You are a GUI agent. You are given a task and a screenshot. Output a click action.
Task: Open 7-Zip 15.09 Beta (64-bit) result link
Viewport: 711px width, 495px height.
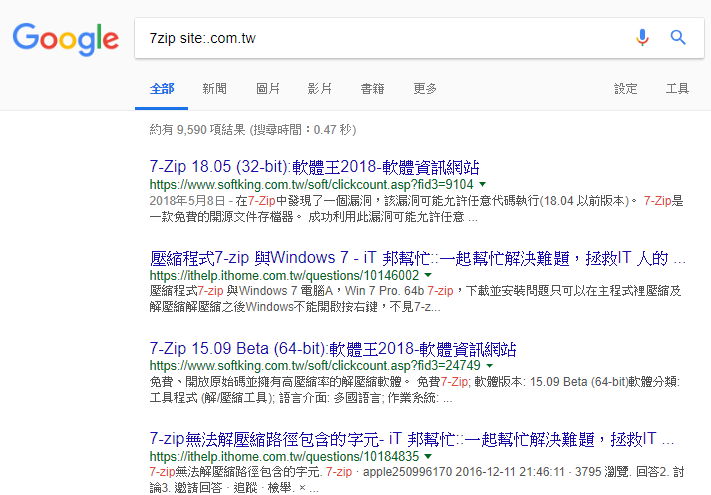point(333,349)
